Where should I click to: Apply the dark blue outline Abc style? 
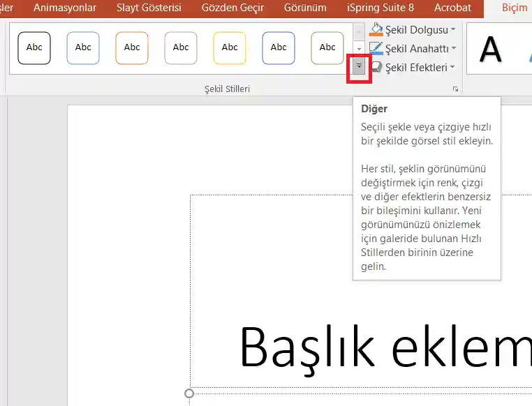point(279,47)
